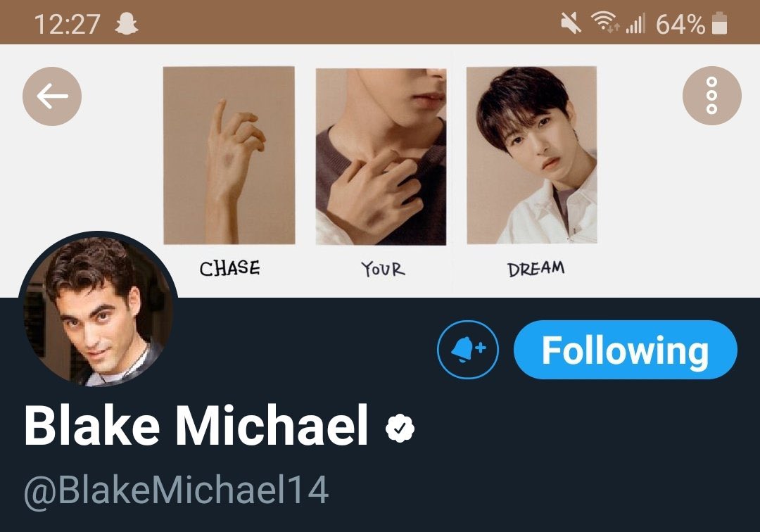
Task: Open the three-dot overflow menu
Action: tap(711, 96)
